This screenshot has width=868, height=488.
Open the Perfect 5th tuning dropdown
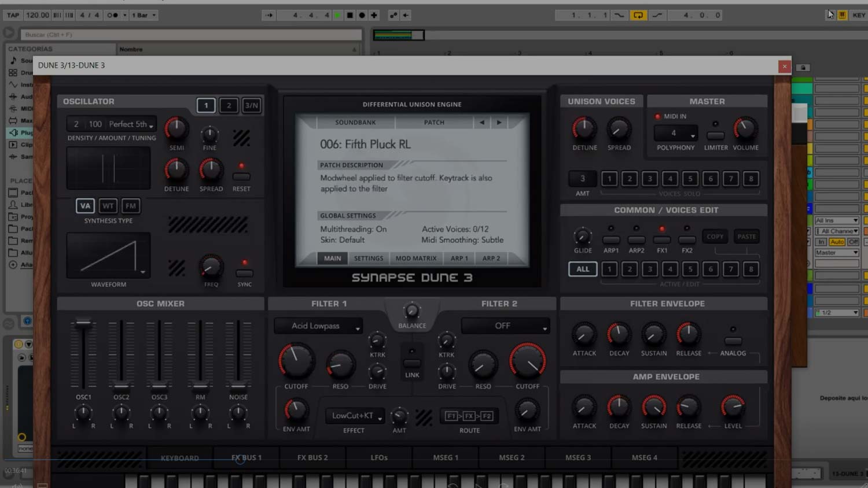coord(131,124)
